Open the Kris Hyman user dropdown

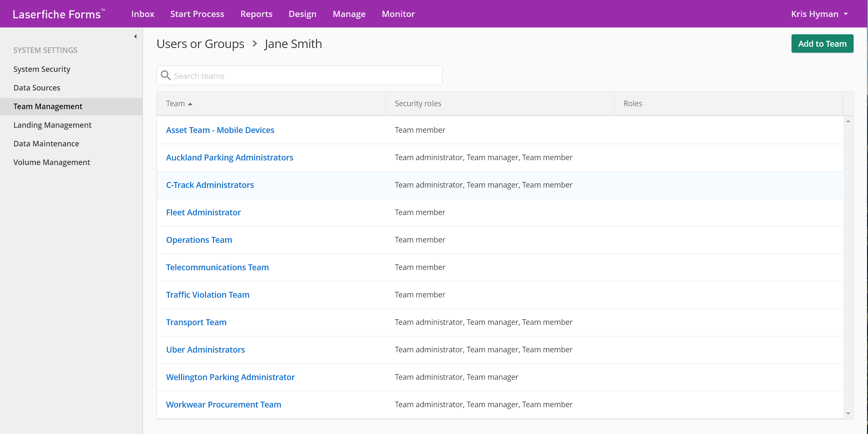click(x=819, y=14)
